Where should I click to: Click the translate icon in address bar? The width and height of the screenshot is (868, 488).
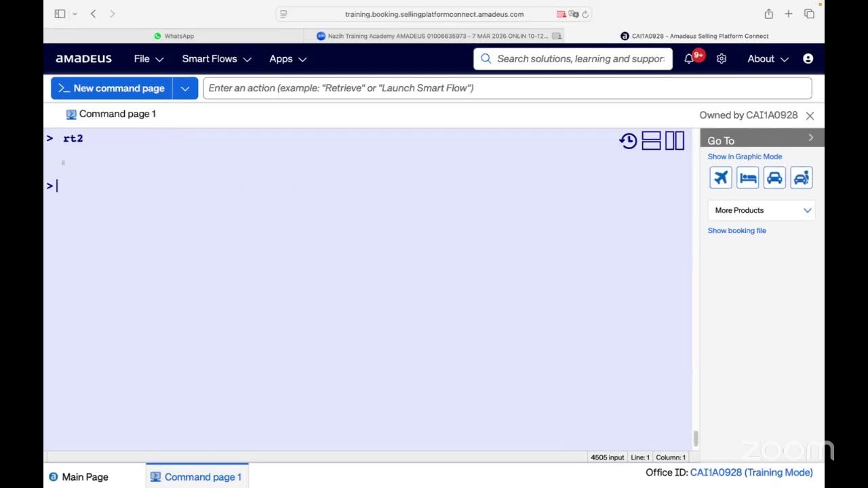coord(573,14)
